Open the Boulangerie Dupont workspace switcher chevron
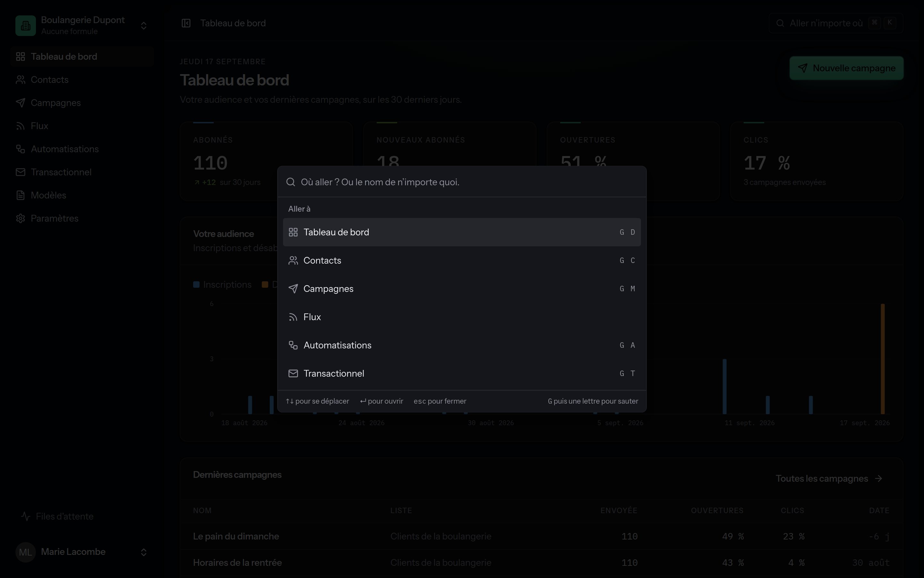This screenshot has height=578, width=924. pyautogui.click(x=144, y=26)
